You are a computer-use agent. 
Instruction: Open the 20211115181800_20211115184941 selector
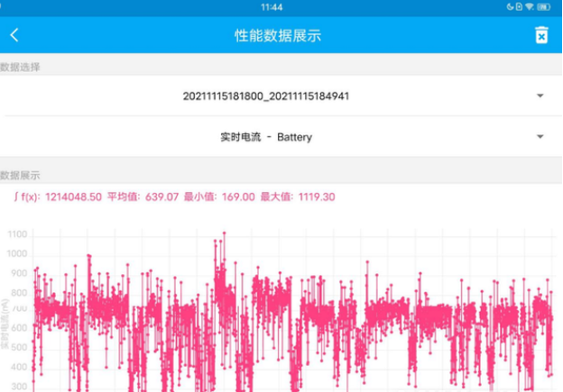pos(265,96)
